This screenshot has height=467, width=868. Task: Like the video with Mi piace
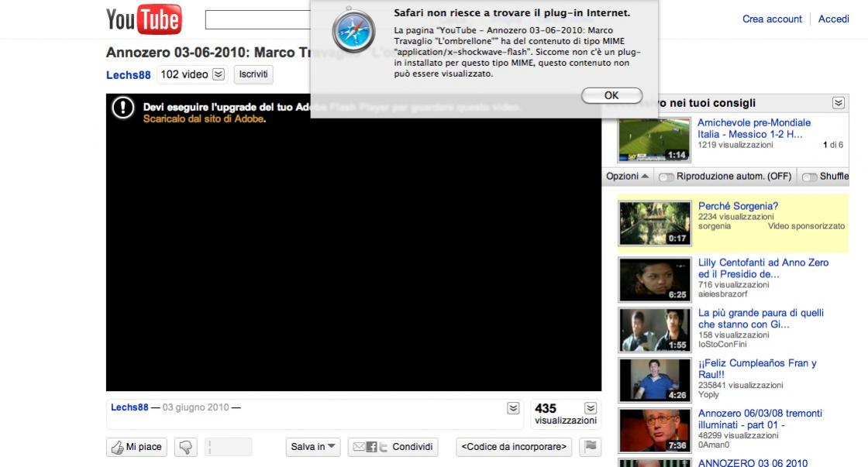coord(136,447)
